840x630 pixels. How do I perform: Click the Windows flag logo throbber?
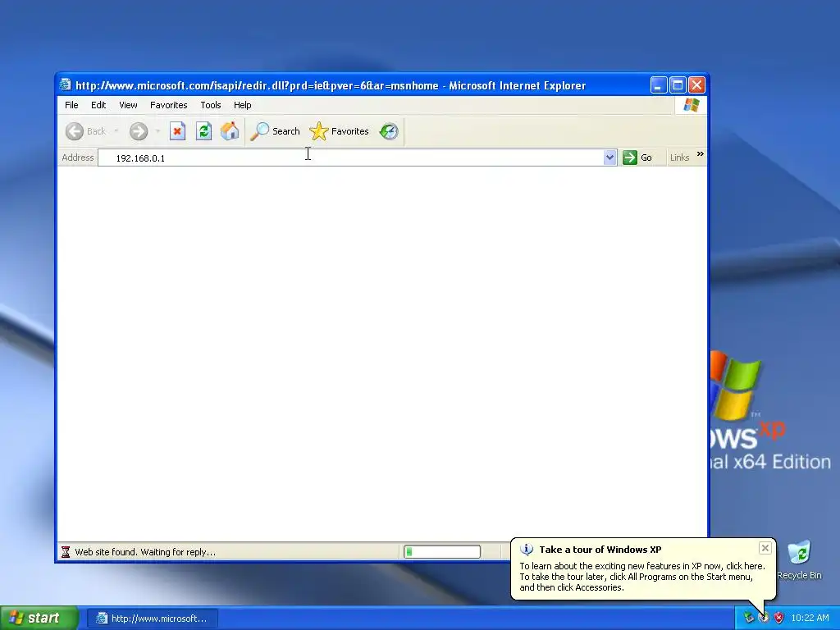click(691, 105)
